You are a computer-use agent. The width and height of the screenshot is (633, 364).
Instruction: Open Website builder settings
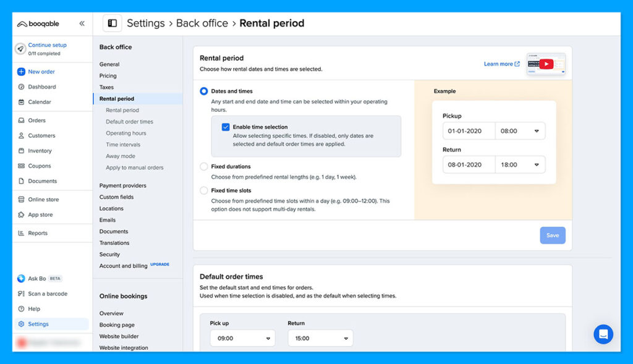click(119, 336)
